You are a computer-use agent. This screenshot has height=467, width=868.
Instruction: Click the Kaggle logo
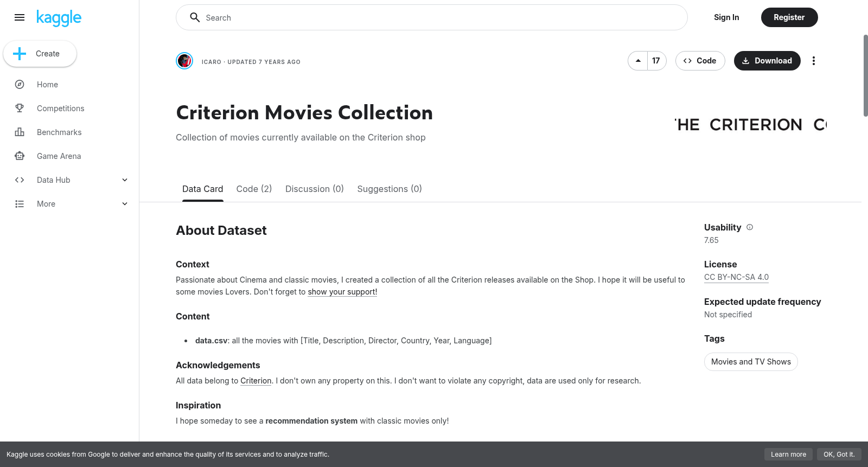pyautogui.click(x=59, y=18)
